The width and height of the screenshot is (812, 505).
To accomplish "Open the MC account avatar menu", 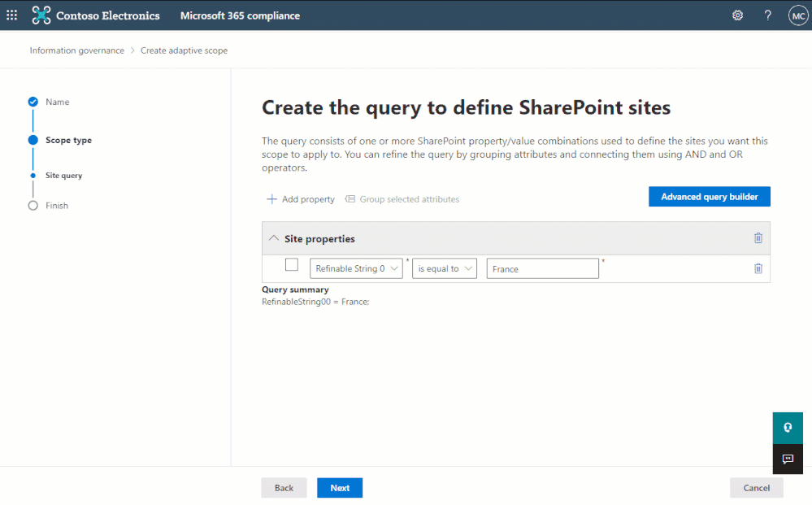I will click(x=797, y=15).
